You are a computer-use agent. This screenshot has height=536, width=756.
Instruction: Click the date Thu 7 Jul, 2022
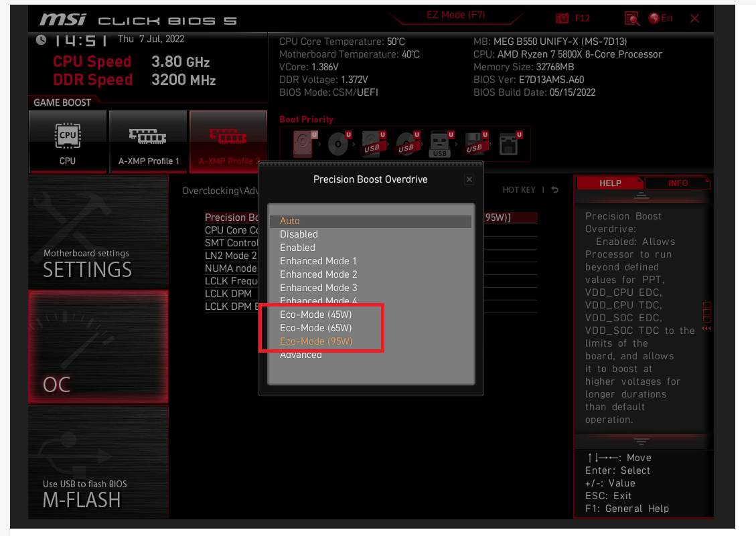[x=151, y=39]
